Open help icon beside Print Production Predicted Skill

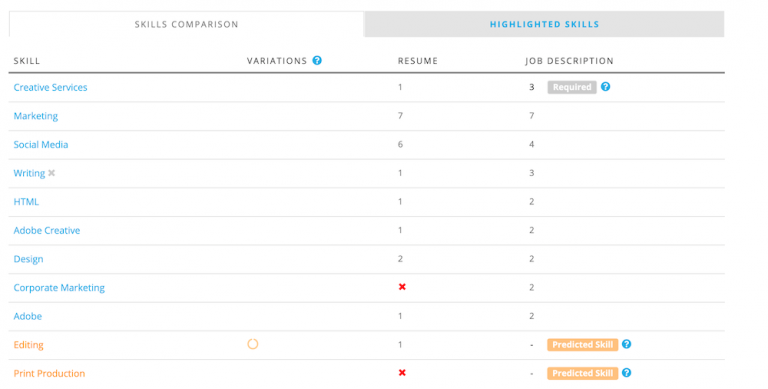(626, 373)
